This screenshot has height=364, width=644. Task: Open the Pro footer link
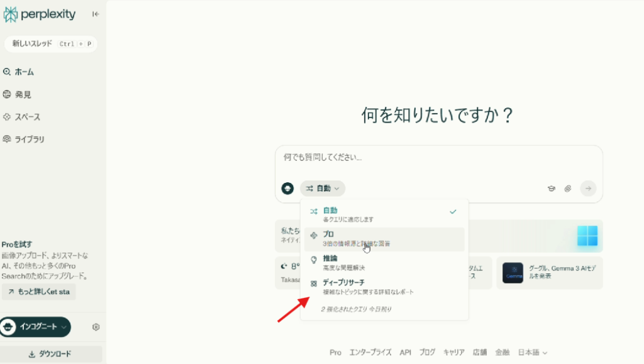coord(335,353)
